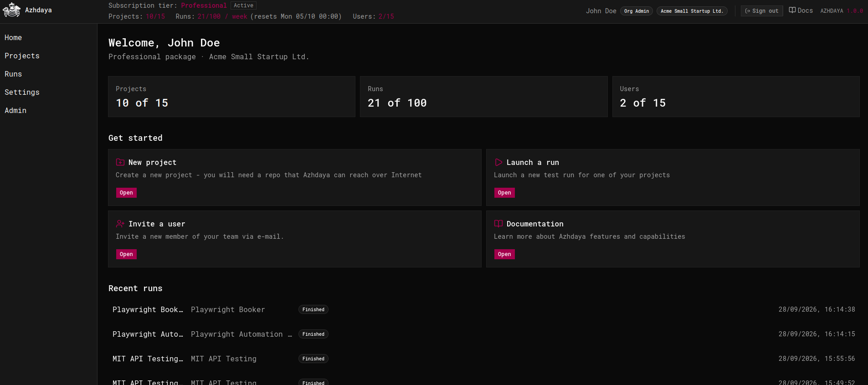Click the Users 2/15 header counter
Viewport: 868px width, 385px height.
tap(373, 16)
